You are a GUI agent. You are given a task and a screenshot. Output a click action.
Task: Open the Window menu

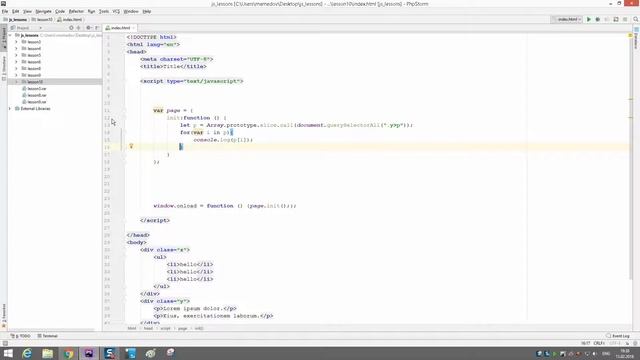tap(131, 11)
